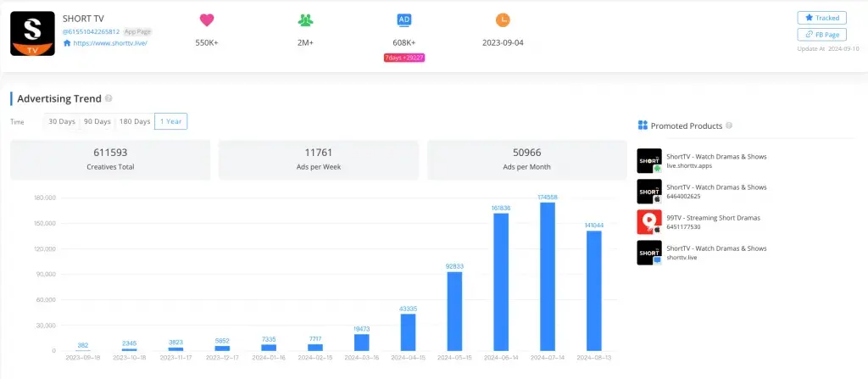
Task: Click the Tracked button
Action: tap(821, 18)
